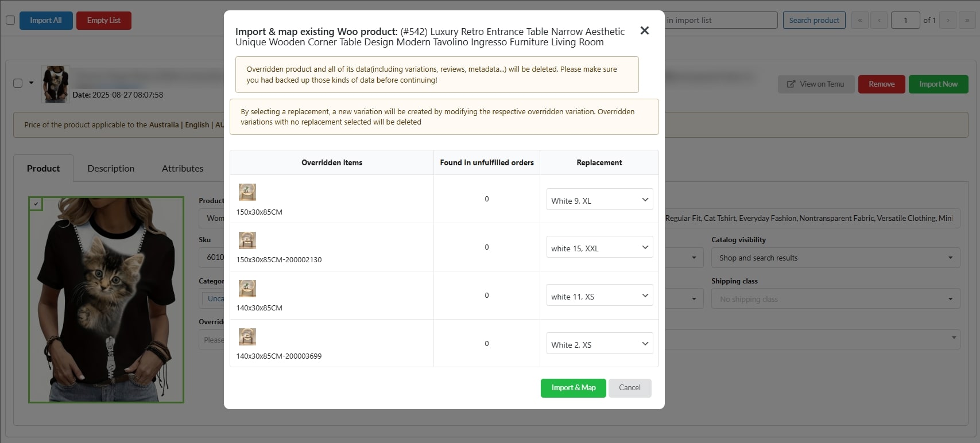
Task: Click 'Found in unfulfilled orders' column header
Action: pyautogui.click(x=487, y=162)
